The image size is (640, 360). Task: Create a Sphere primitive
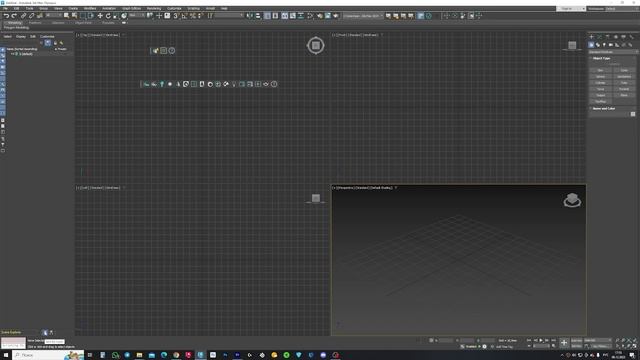(600, 76)
